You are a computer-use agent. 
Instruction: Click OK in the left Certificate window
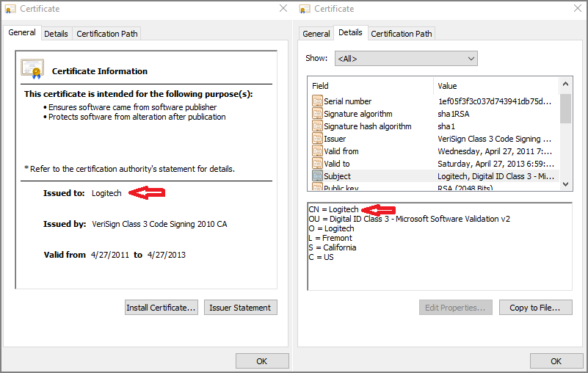[262, 361]
